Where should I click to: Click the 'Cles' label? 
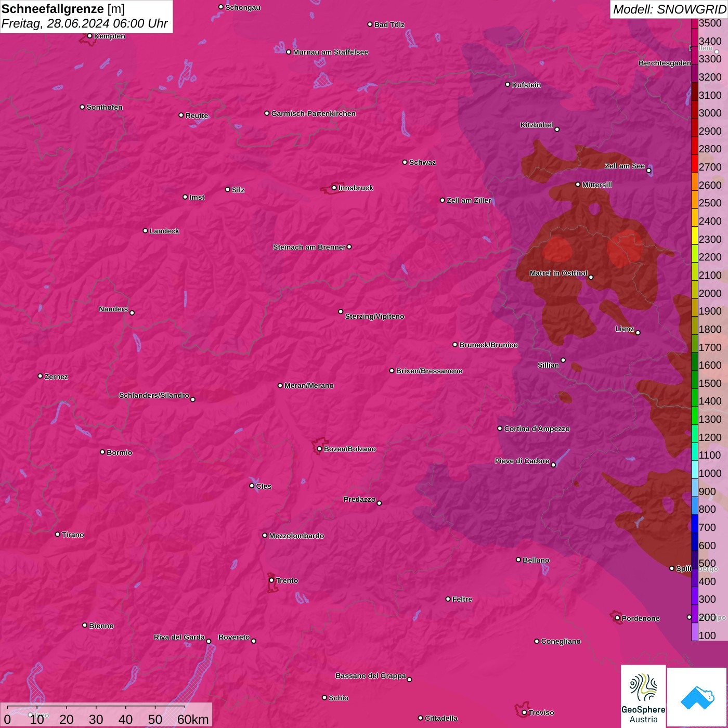point(264,486)
